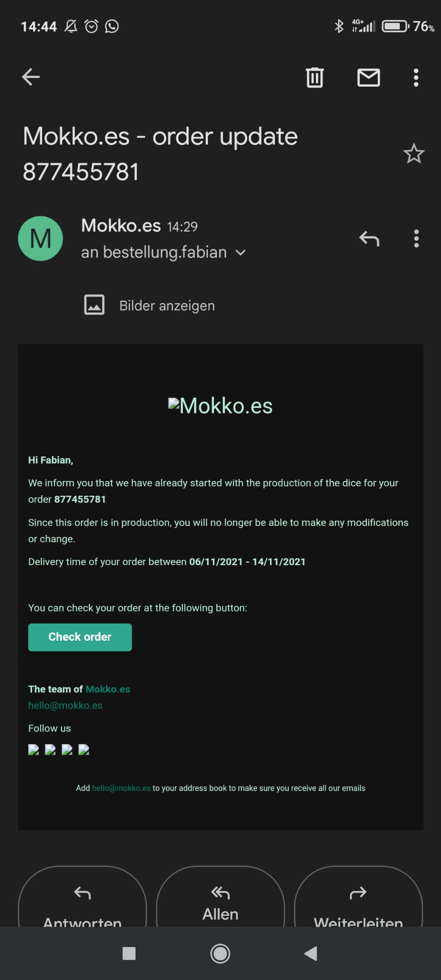Expand recipient details chevron next to bestellung.fabian
Viewport: 441px width, 980px height.
click(241, 253)
